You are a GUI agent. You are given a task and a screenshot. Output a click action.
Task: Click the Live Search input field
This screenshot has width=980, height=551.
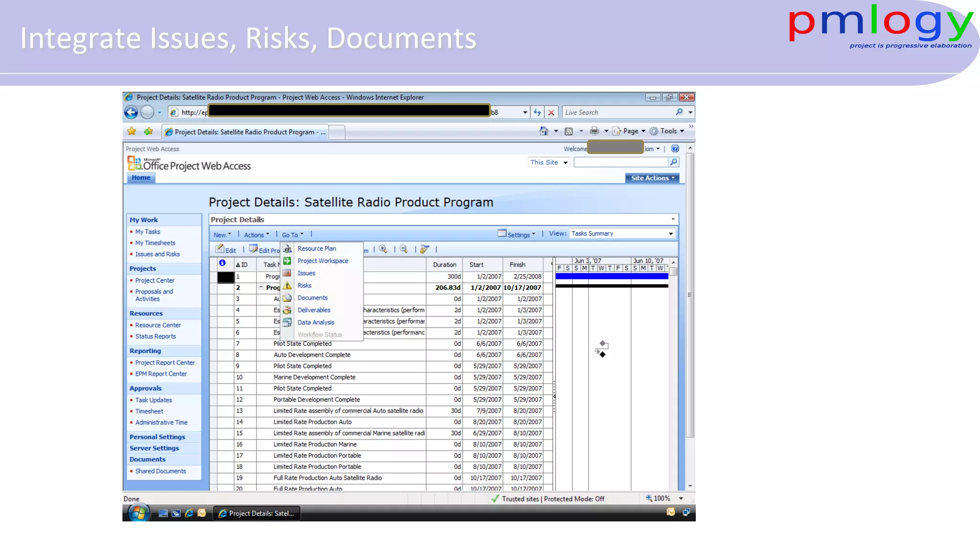(618, 112)
